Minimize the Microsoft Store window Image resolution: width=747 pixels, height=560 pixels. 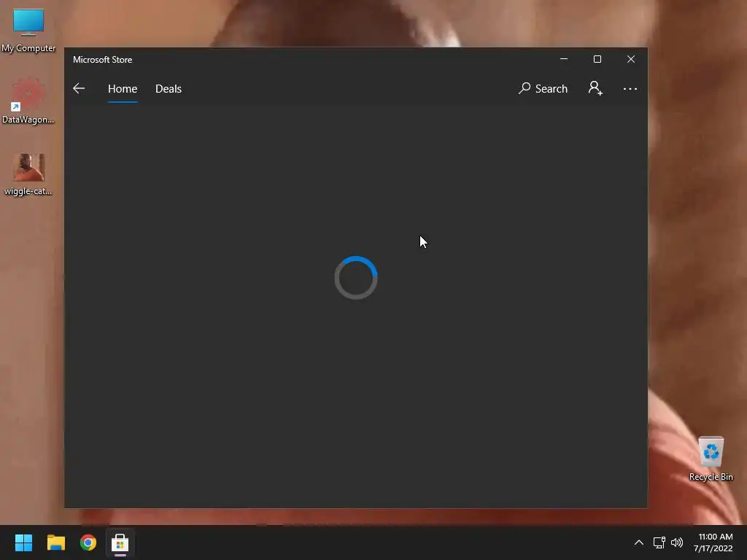[x=564, y=59]
